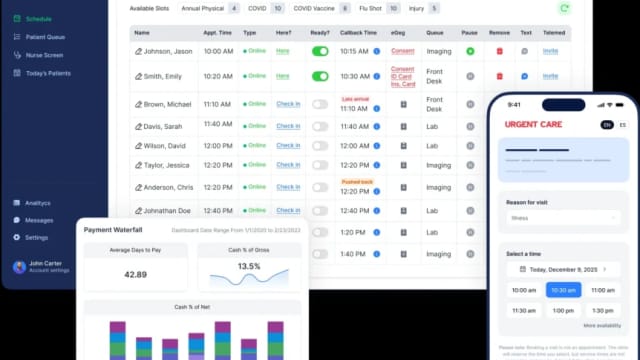Click Pushed back tag for Anderson, Chris
The height and width of the screenshot is (360, 640).
(x=357, y=182)
